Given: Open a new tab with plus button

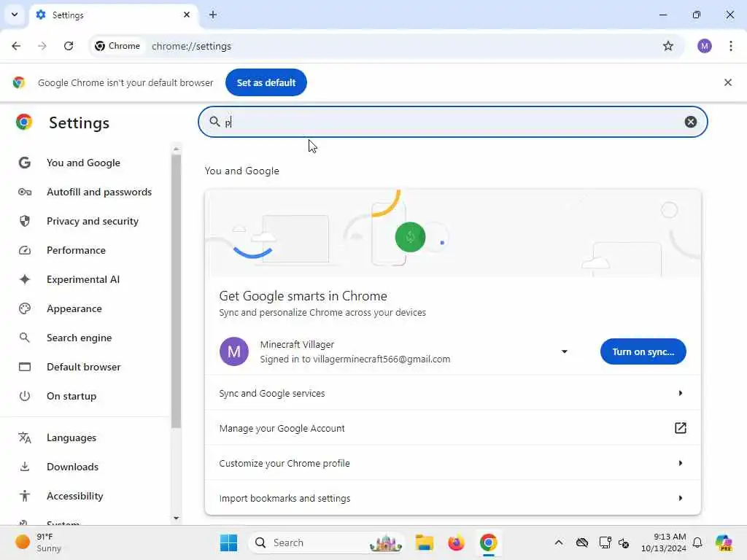Looking at the screenshot, I should pos(213,15).
